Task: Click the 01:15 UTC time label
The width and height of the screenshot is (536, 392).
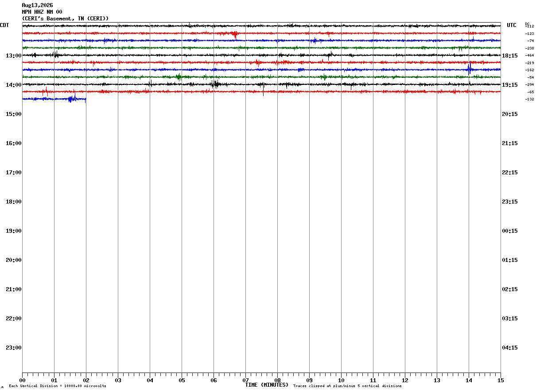Action: [510, 260]
